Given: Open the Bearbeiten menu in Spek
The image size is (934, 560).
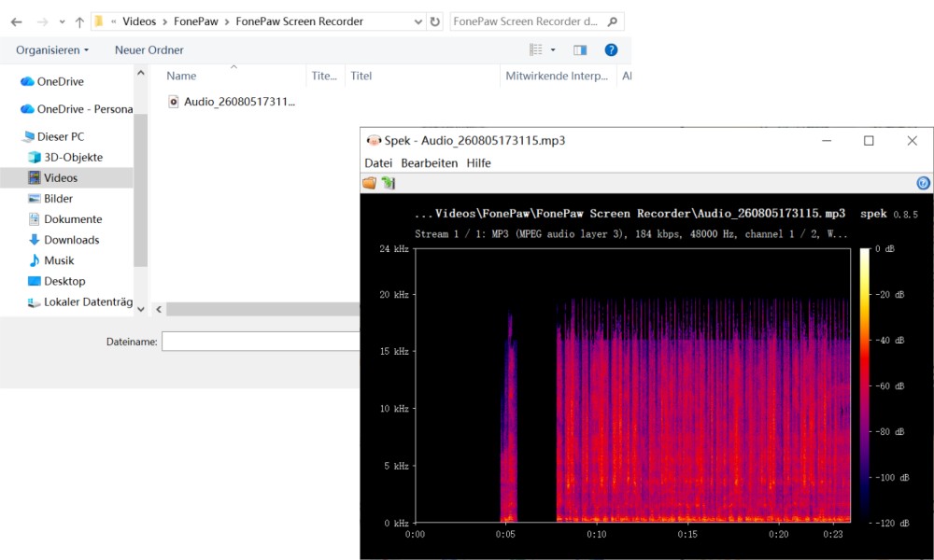Looking at the screenshot, I should pyautogui.click(x=429, y=163).
